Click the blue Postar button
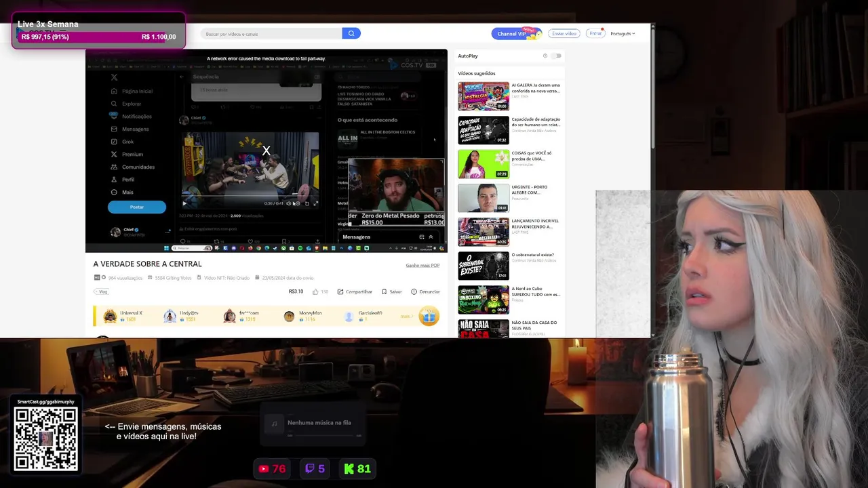Viewport: 868px width, 488px height. (137, 207)
